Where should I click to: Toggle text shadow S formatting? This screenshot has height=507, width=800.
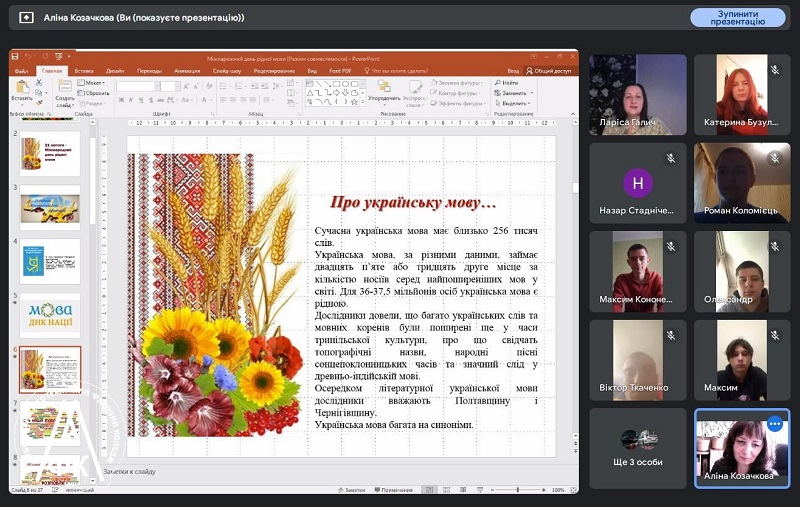click(x=151, y=100)
